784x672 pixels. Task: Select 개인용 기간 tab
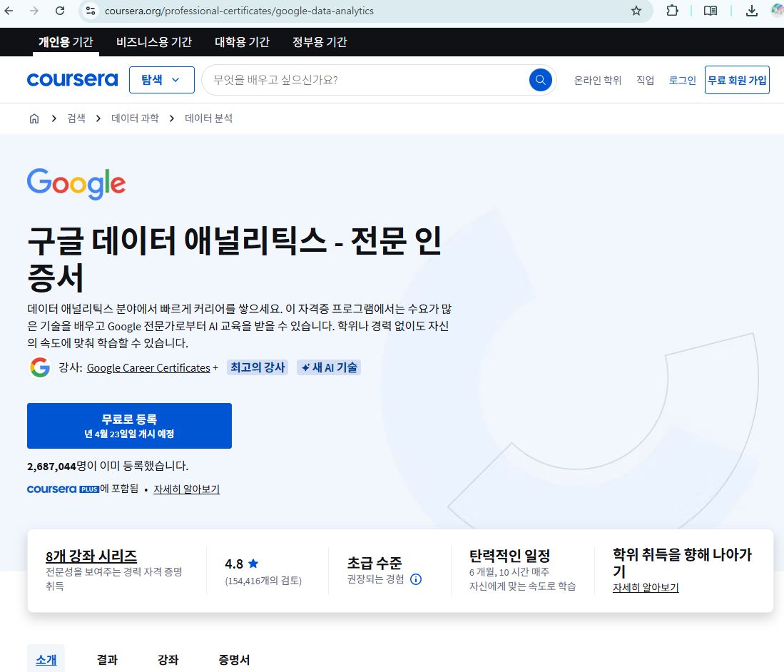66,42
